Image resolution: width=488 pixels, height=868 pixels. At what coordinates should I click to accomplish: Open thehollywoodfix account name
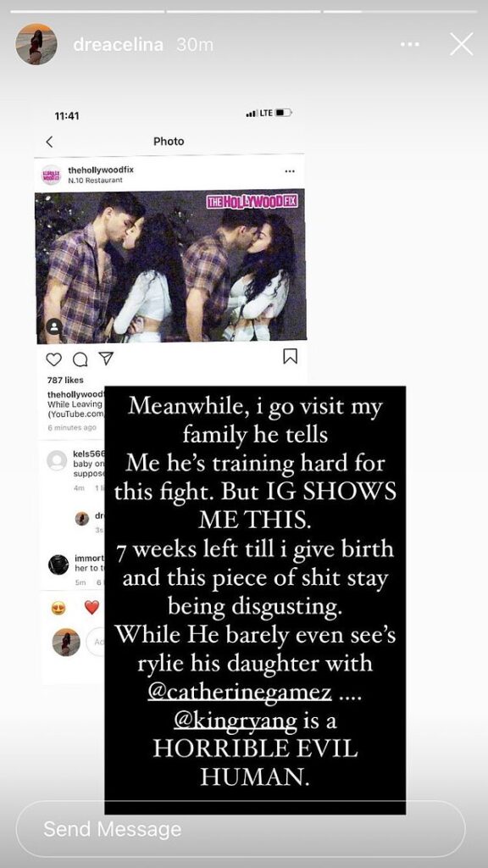pos(101,170)
